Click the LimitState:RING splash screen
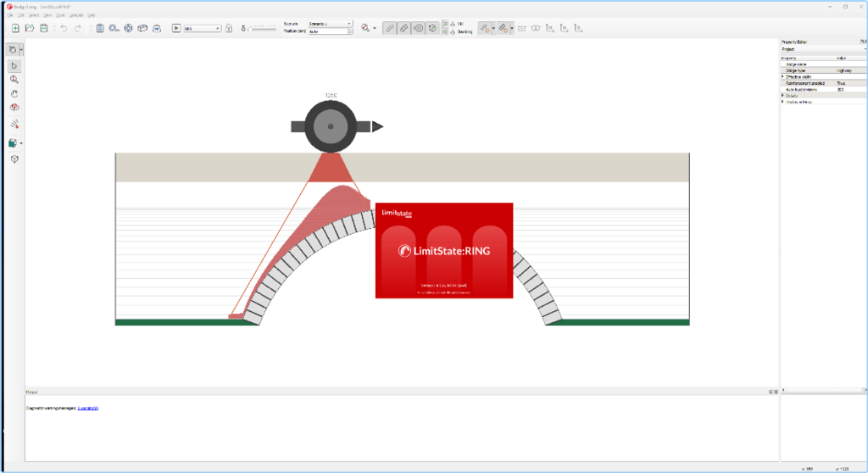The image size is (868, 473). pos(444,250)
